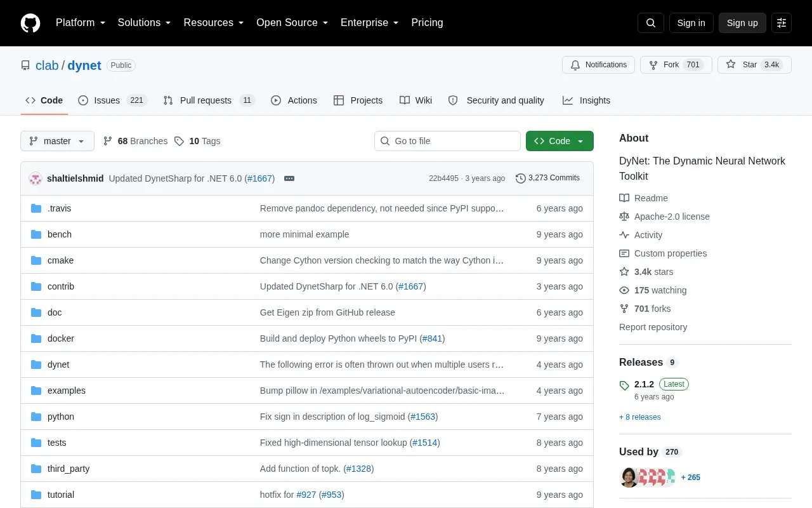The width and height of the screenshot is (812, 508).
Task: View the 68 Branches link
Action: tap(135, 141)
